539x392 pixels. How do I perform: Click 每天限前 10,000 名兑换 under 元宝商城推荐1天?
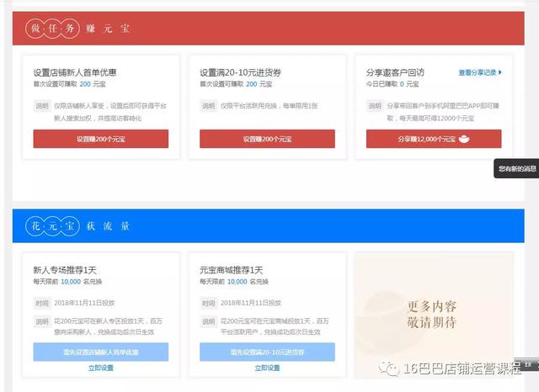point(234,282)
